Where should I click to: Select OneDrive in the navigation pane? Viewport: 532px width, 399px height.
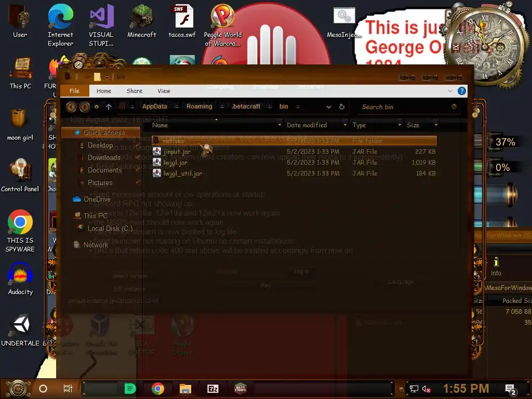97,199
